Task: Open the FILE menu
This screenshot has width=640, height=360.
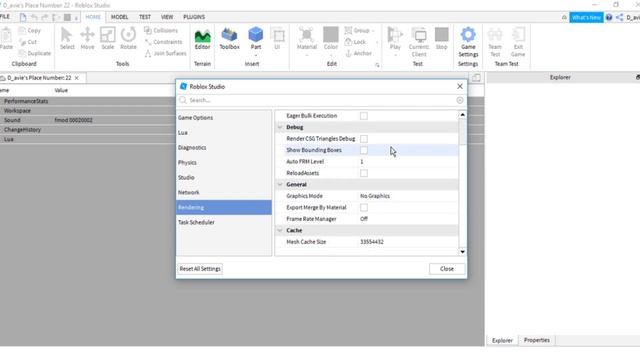Action: pos(5,17)
